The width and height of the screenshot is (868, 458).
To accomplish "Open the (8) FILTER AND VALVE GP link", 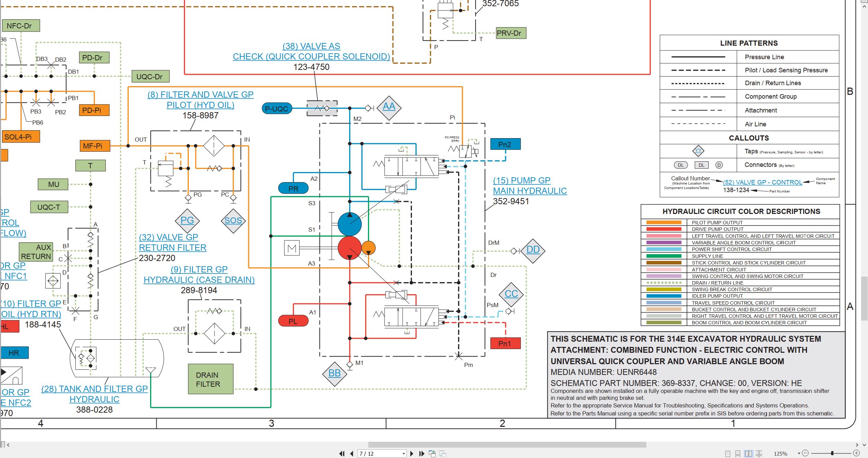I will [x=200, y=95].
